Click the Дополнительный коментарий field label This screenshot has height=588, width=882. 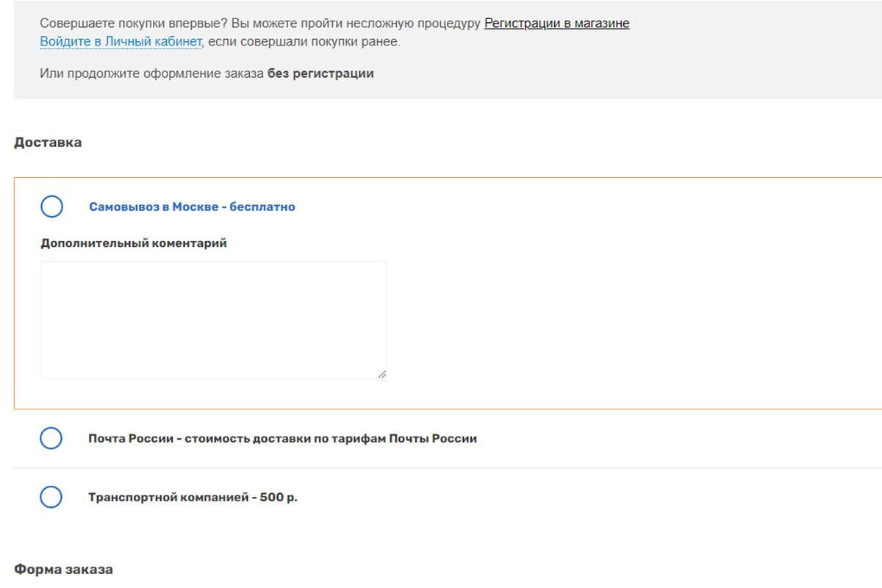tap(133, 243)
